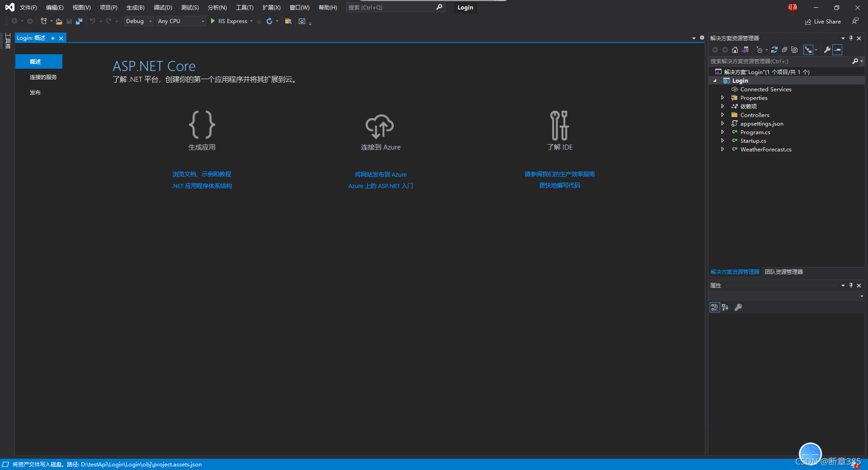868x470 pixels.
Task: Open the IIS Express dropdown arrow
Action: pyautogui.click(x=251, y=21)
